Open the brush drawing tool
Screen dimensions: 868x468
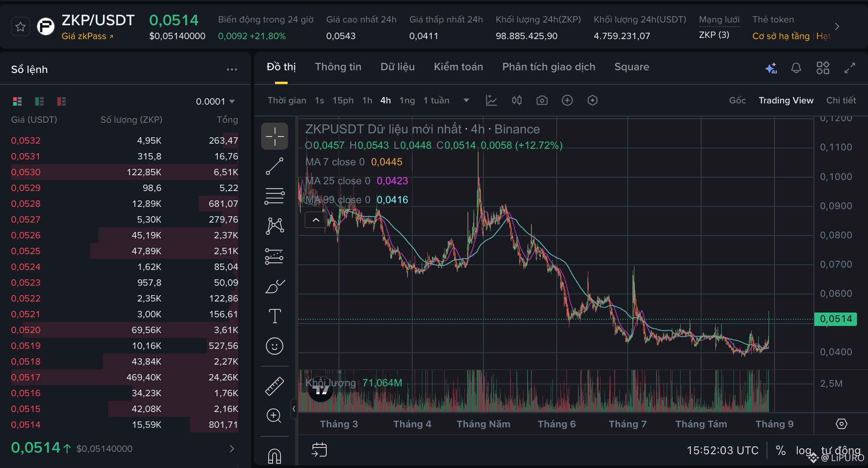coord(275,286)
